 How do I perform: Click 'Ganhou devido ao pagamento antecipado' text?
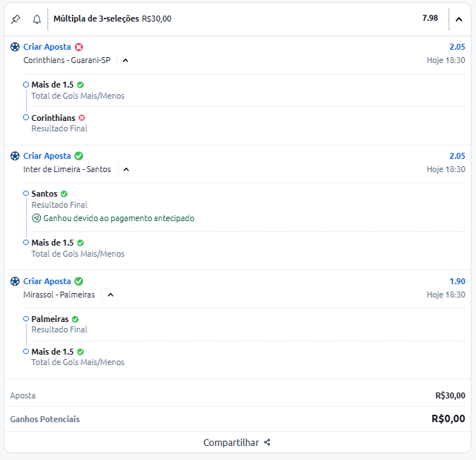click(119, 218)
